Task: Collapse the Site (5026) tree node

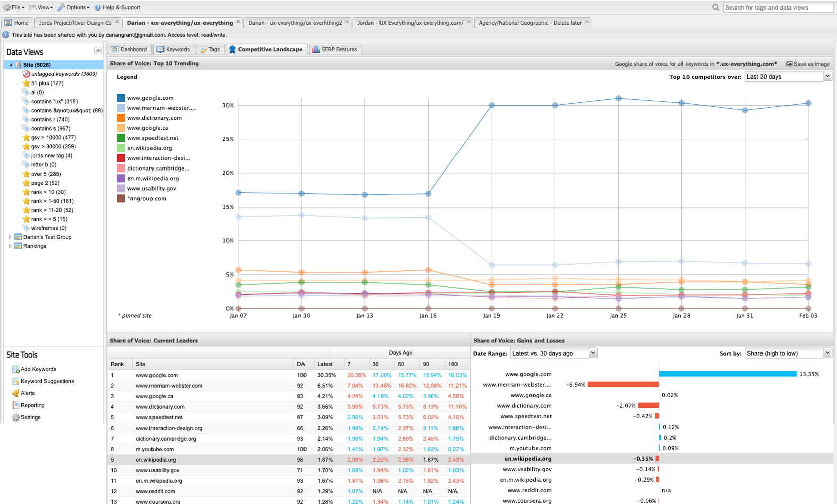Action: point(11,65)
